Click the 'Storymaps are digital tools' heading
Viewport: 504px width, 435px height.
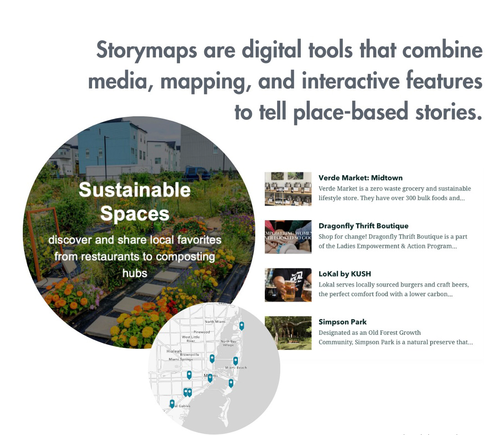click(x=285, y=80)
